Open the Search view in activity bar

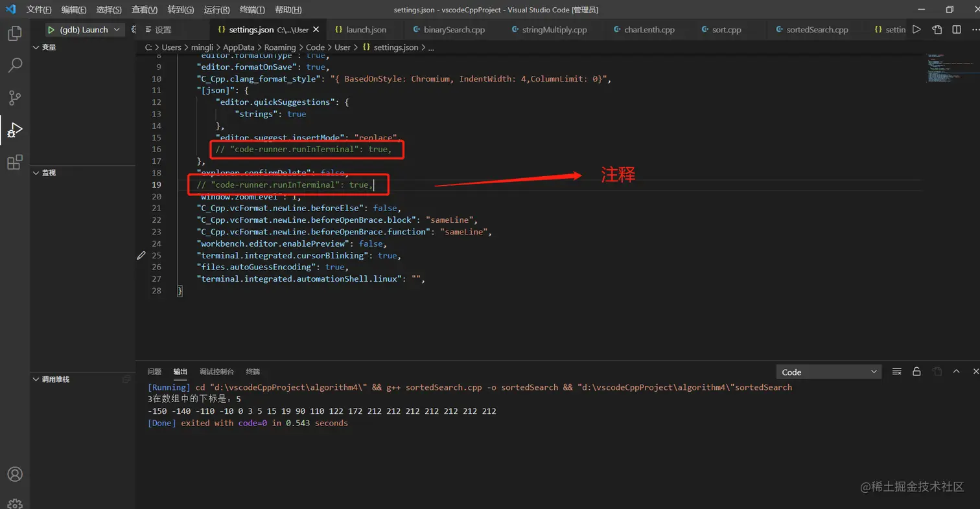click(14, 65)
